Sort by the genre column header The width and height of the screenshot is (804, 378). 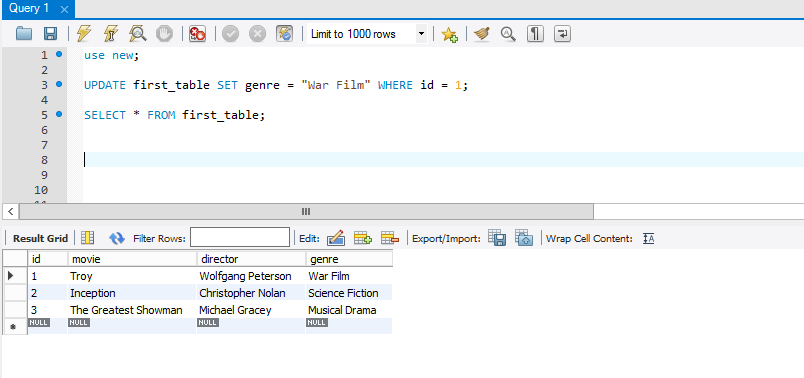click(349, 259)
